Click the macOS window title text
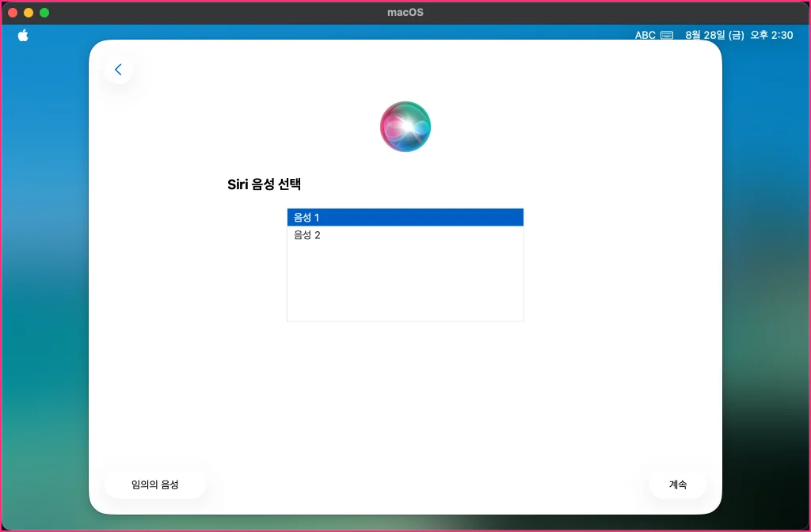The width and height of the screenshot is (811, 532). pos(405,13)
